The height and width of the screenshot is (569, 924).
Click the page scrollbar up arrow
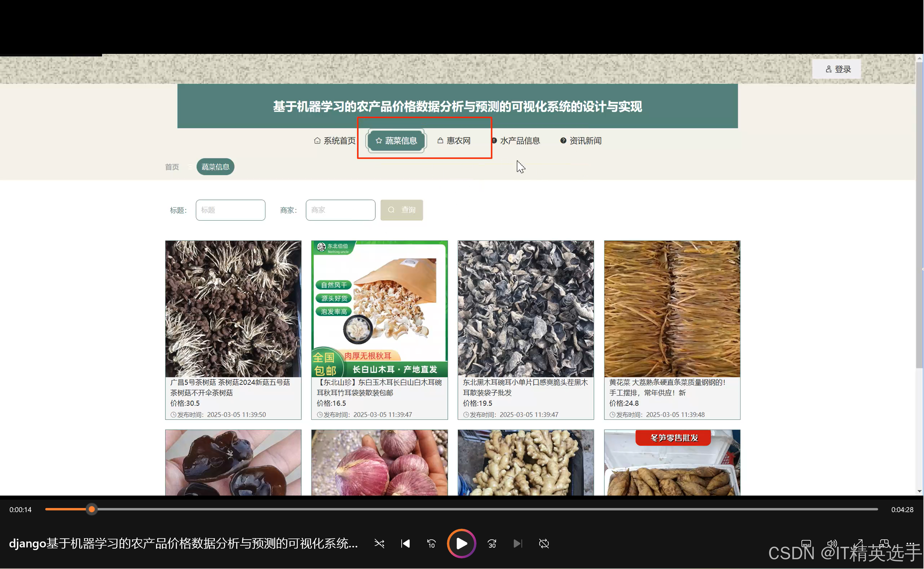(920, 58)
